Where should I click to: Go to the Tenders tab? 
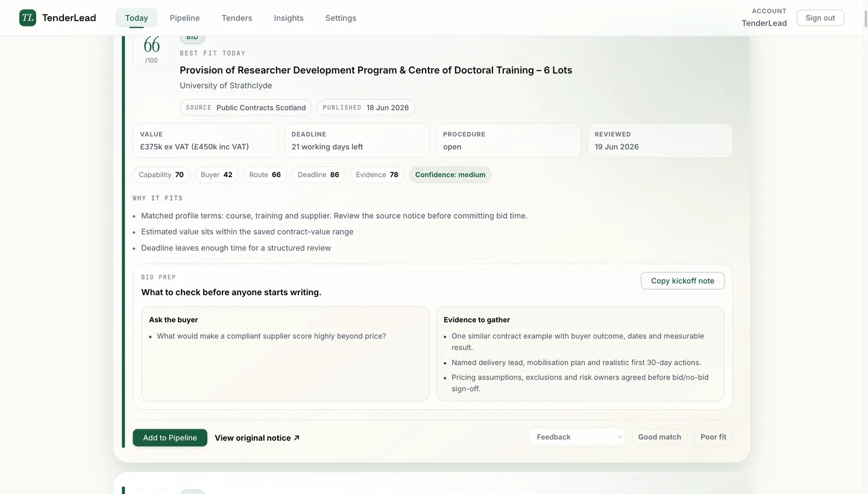(237, 18)
